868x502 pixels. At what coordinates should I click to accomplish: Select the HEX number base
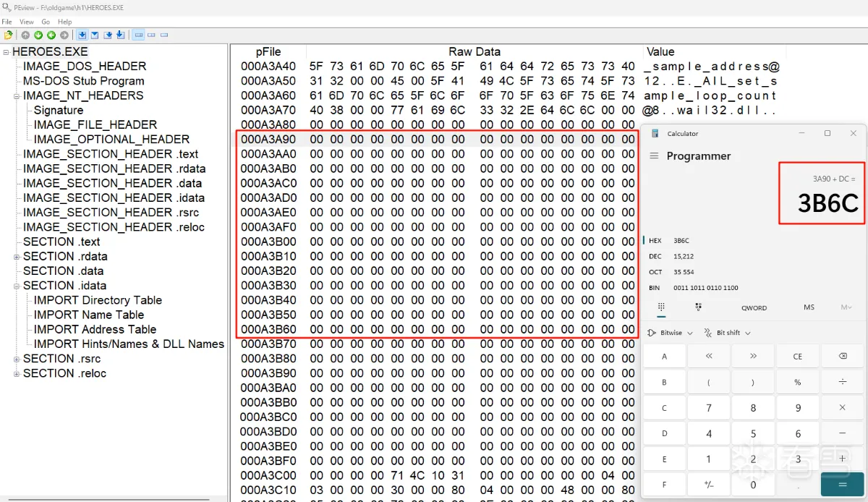click(x=655, y=240)
